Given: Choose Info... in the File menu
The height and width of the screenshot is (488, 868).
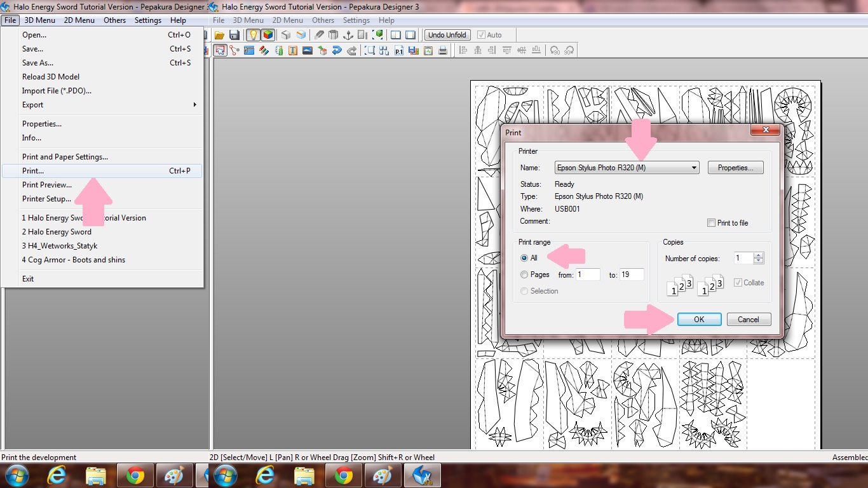Looking at the screenshot, I should tap(102, 138).
